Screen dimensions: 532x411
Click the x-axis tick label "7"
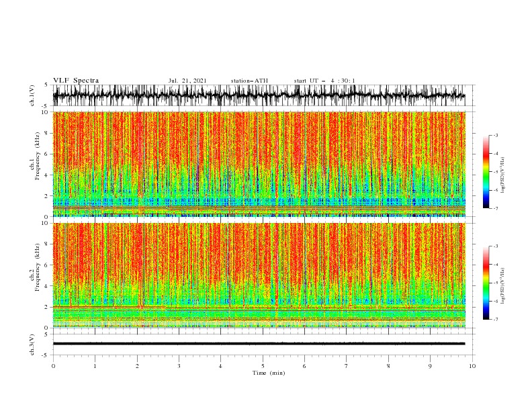coord(347,366)
